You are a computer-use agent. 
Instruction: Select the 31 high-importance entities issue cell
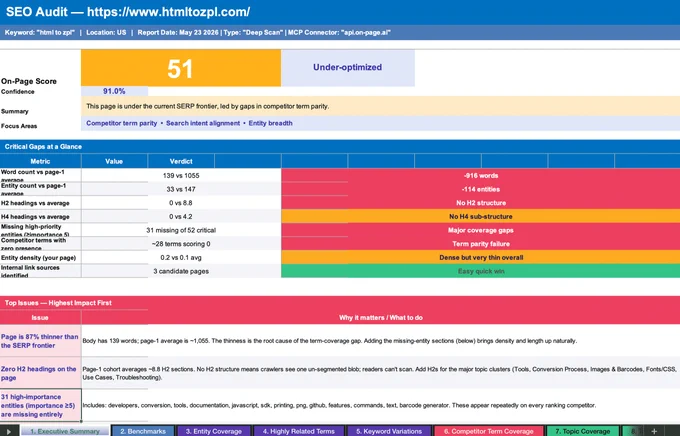40,405
